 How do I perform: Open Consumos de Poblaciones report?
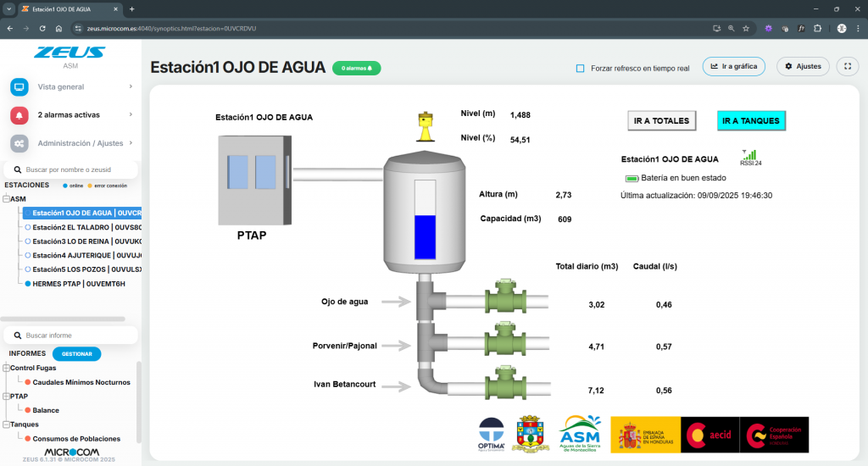pos(73,439)
